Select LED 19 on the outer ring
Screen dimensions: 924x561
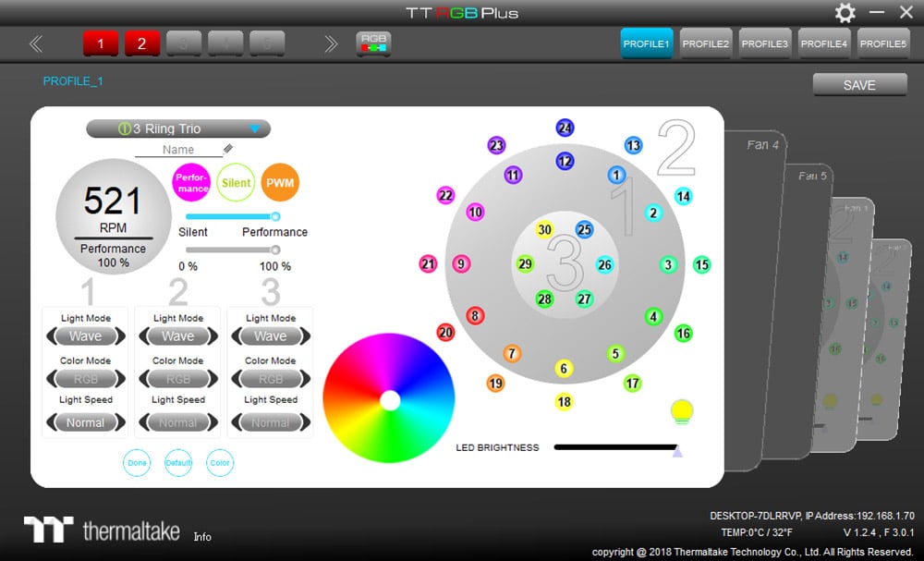pyautogui.click(x=495, y=384)
